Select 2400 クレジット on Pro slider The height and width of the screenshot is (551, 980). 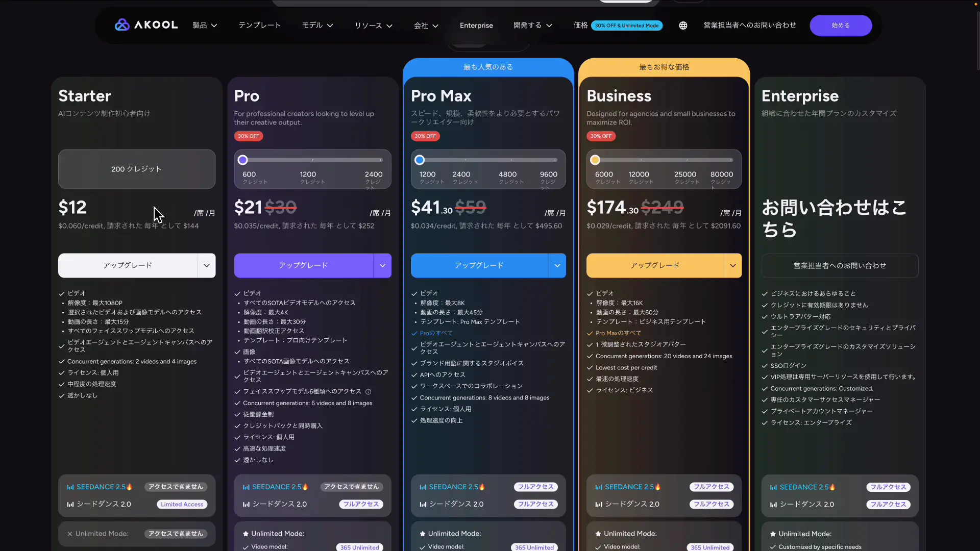pyautogui.click(x=373, y=180)
